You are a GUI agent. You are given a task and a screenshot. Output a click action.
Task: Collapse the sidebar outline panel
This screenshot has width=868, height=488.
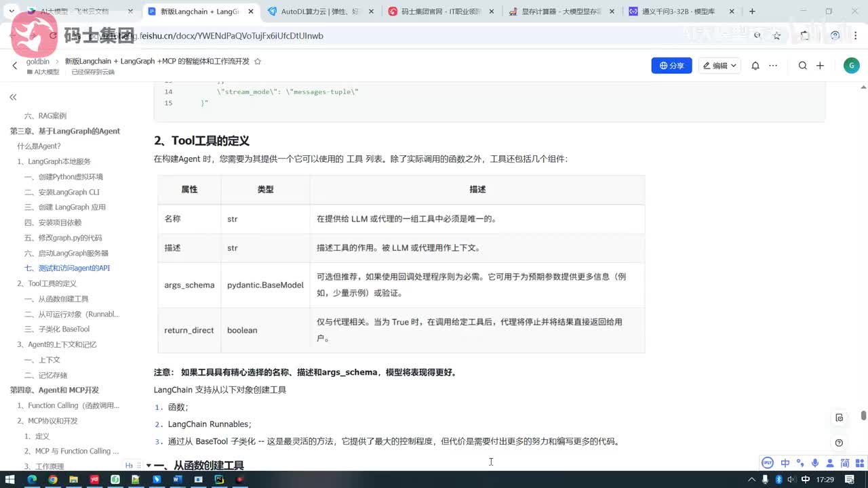pos(13,97)
